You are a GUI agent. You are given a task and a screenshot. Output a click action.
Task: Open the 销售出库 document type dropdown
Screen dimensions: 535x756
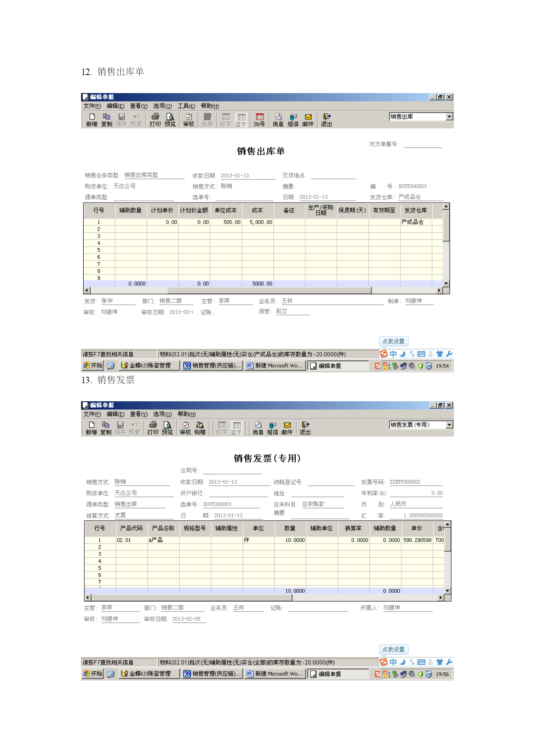click(449, 116)
